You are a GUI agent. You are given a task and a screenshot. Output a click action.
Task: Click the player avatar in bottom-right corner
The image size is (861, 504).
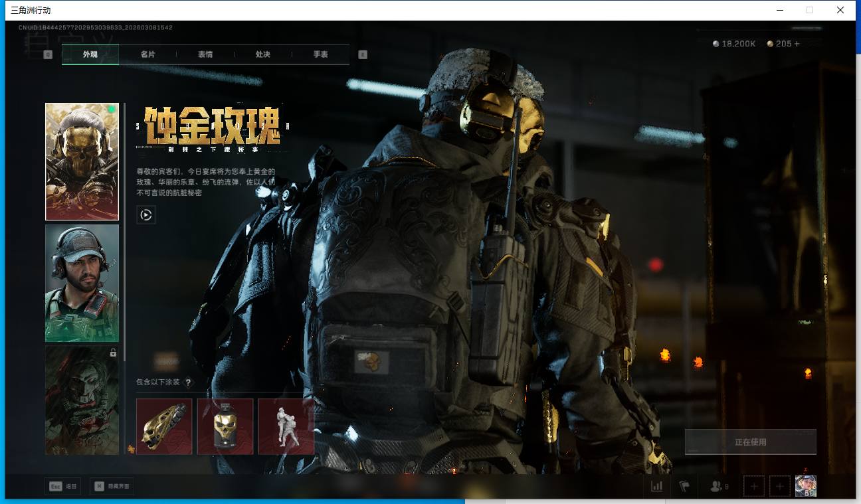pyautogui.click(x=805, y=486)
